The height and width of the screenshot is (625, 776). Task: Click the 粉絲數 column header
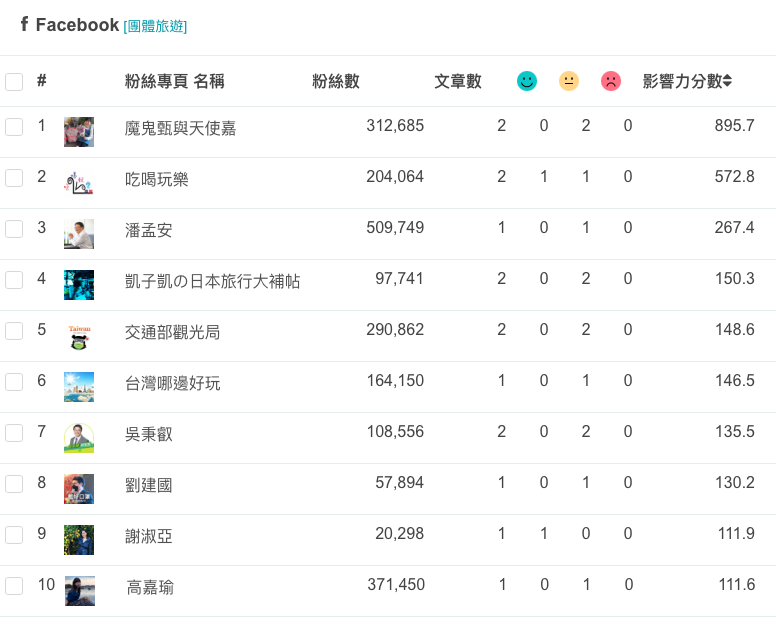click(336, 81)
